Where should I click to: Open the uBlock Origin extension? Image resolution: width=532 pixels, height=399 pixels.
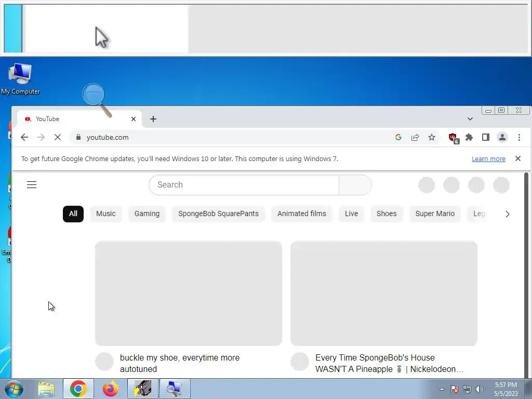pos(454,138)
